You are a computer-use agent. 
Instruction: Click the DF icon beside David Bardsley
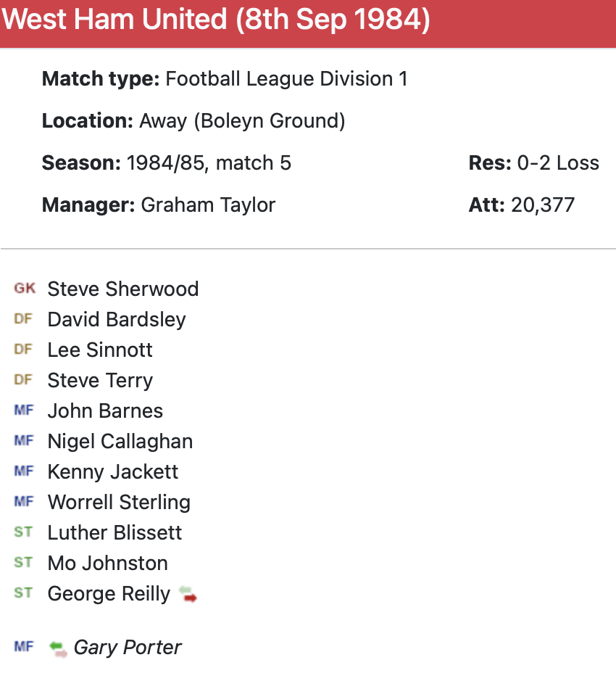(23, 319)
